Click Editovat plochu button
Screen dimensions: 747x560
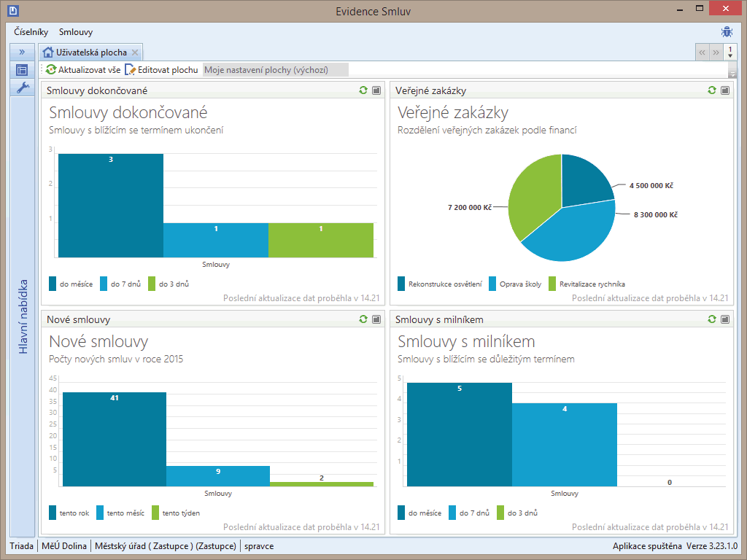pyautogui.click(x=162, y=70)
